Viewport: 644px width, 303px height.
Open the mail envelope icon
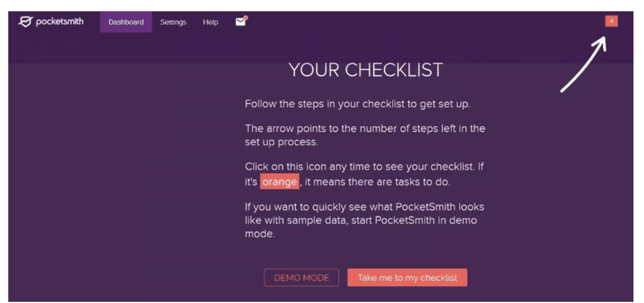(x=241, y=21)
